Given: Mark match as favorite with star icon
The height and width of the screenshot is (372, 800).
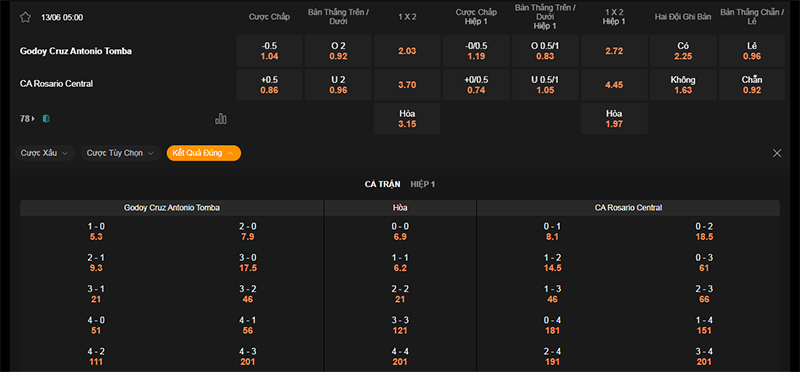Looking at the screenshot, I should [x=26, y=17].
